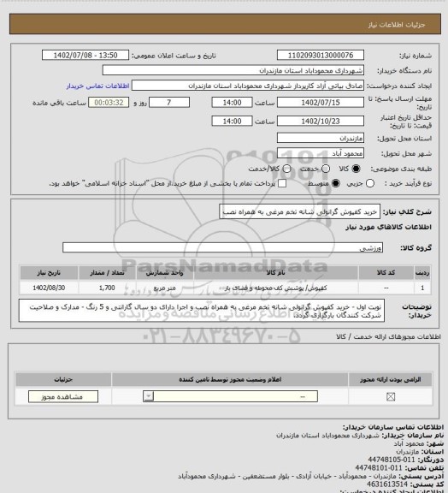Click the نام کالا column header
Viewport: 448px width, 493px height.
click(276, 273)
